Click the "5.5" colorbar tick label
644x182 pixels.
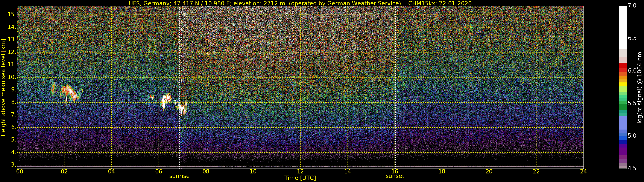click(632, 103)
